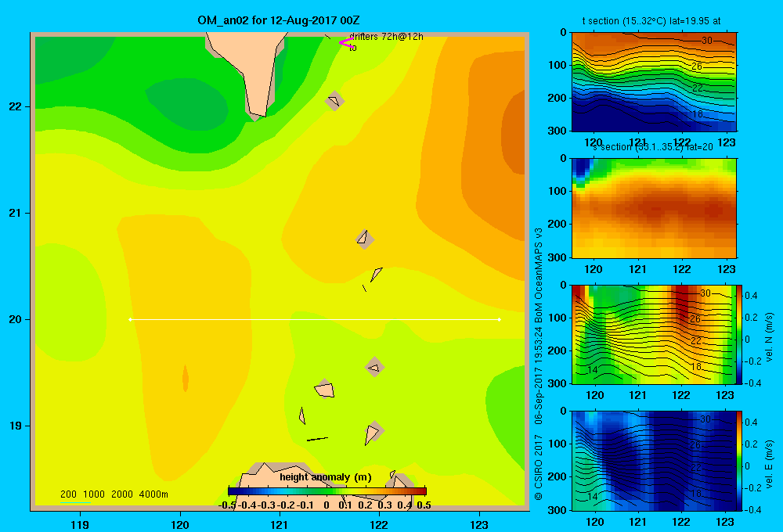The image size is (783, 532).
Task: Click the '0.5' value on height colorbar
Action: click(x=424, y=505)
